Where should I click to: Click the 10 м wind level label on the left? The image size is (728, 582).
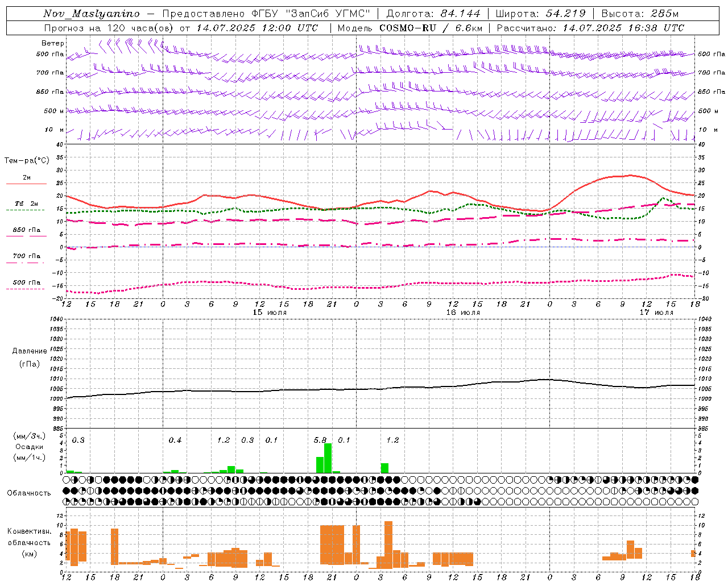click(54, 130)
